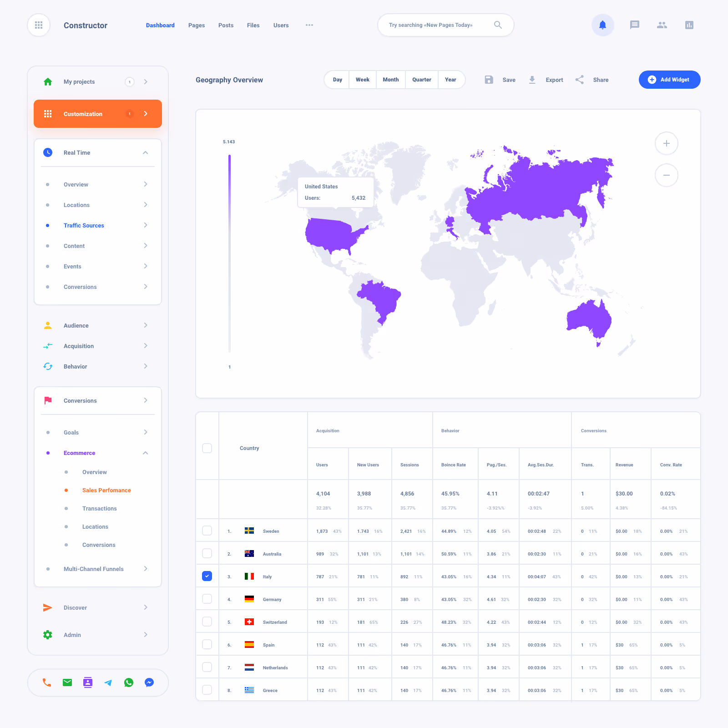This screenshot has width=728, height=728.
Task: Open Sales Performance under Ecommerce
Action: point(106,490)
